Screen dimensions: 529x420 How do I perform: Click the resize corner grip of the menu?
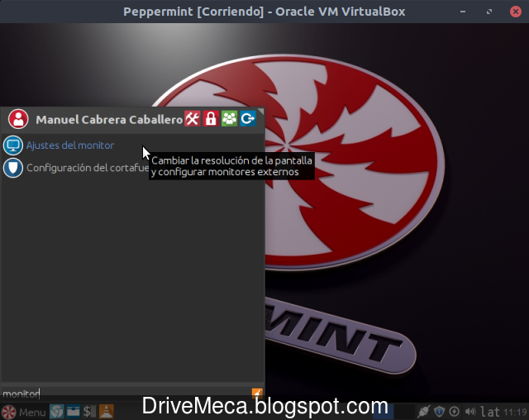(261, 112)
